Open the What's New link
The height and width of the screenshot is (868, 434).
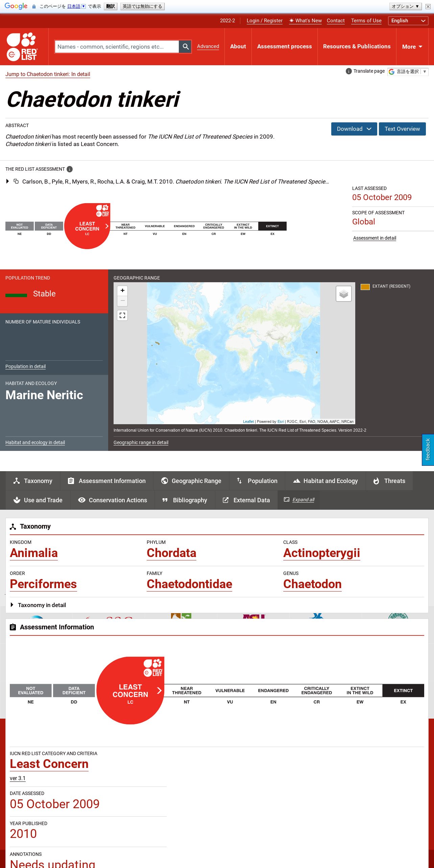306,21
